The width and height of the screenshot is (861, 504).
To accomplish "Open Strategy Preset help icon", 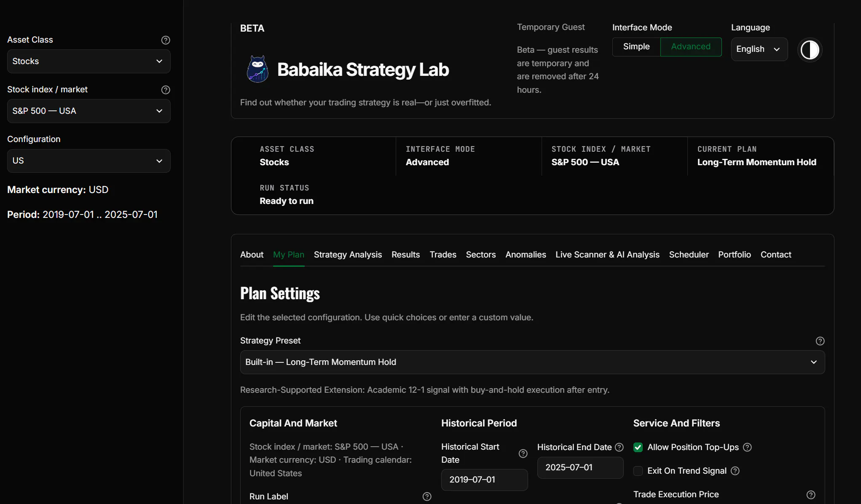I will click(x=820, y=341).
